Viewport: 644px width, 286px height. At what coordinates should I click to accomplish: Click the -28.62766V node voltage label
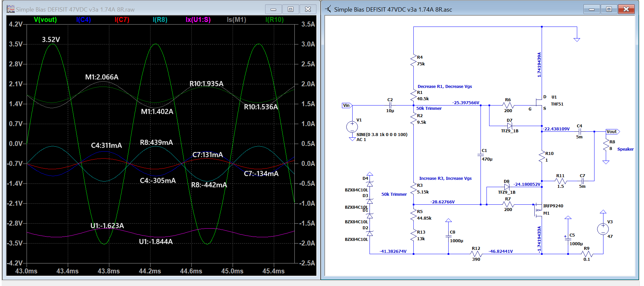(x=442, y=202)
